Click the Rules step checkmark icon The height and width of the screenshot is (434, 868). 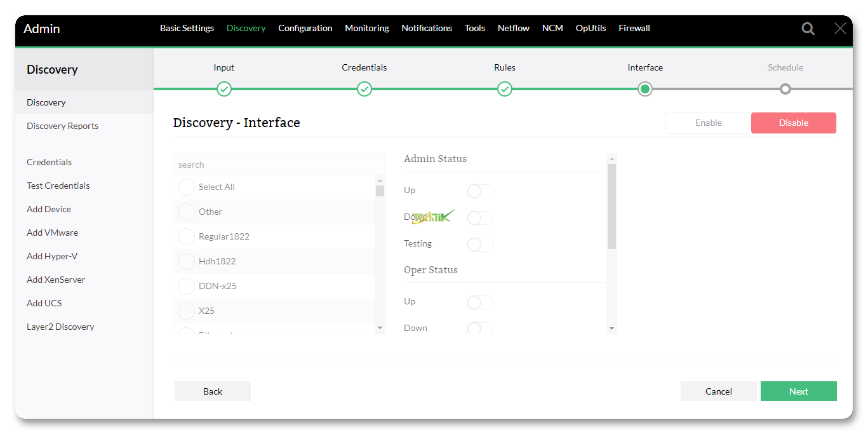[x=505, y=89]
